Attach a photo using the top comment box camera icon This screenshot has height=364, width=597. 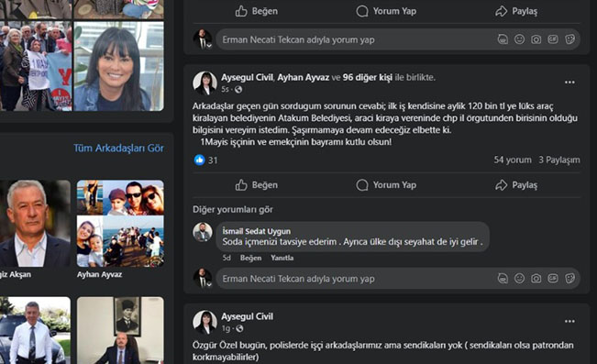(x=536, y=39)
